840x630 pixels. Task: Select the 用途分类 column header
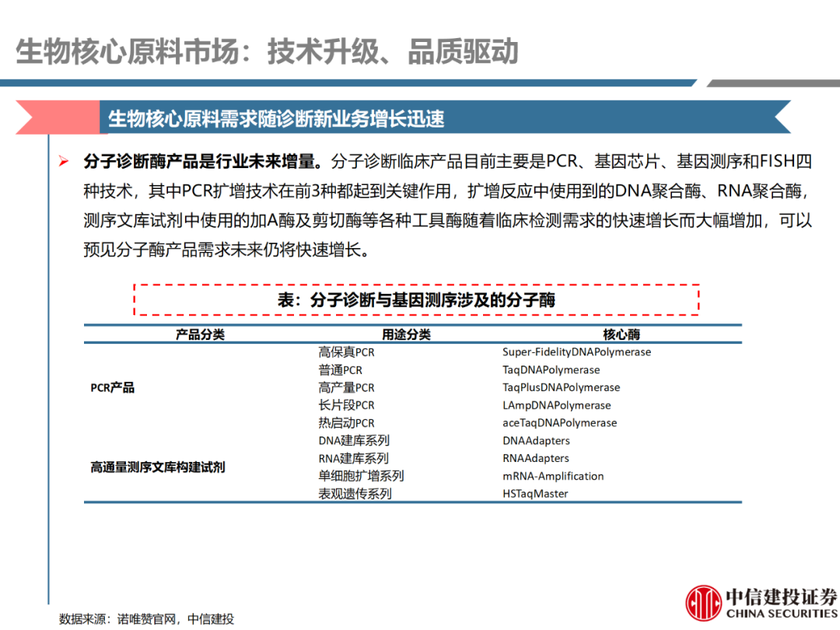point(406,334)
